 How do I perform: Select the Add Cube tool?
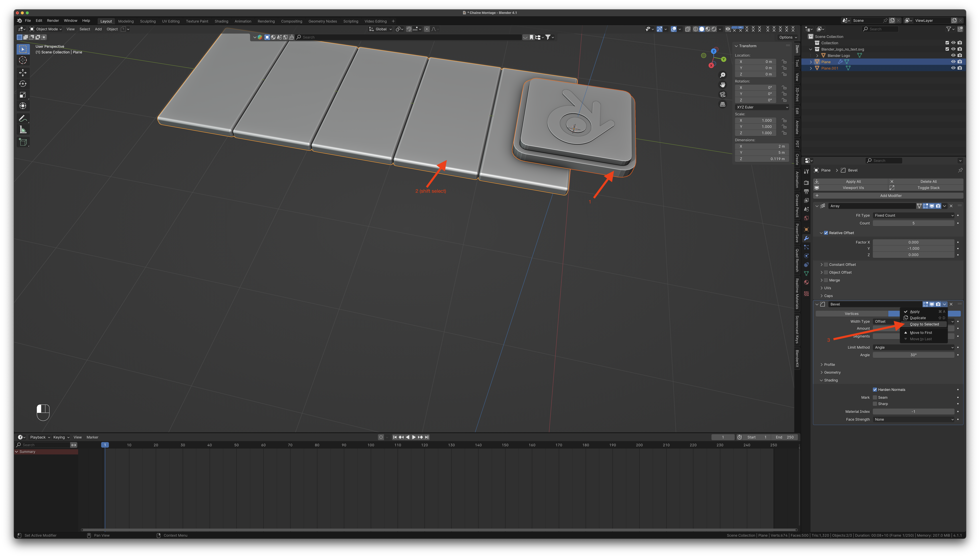pos(23,142)
